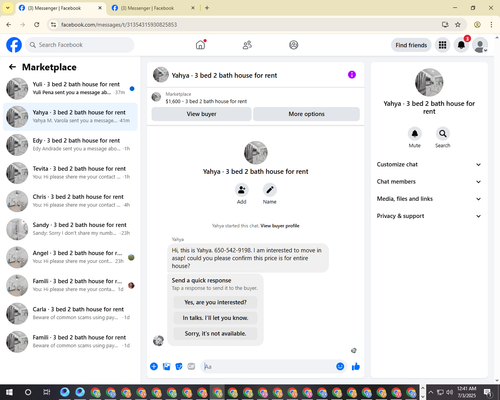Click the browser address bar URL
Viewport: 500px width, 400px height.
pyautogui.click(x=119, y=25)
